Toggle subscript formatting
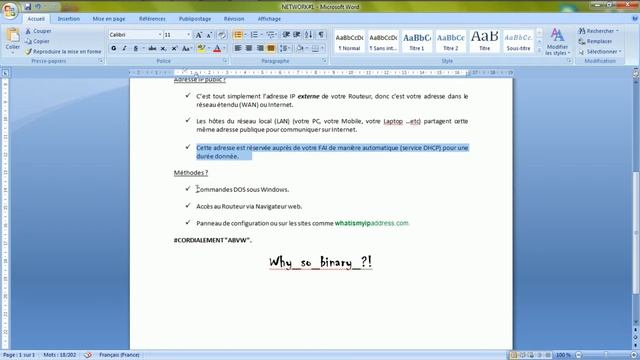This screenshot has height=360, width=640. [163, 48]
